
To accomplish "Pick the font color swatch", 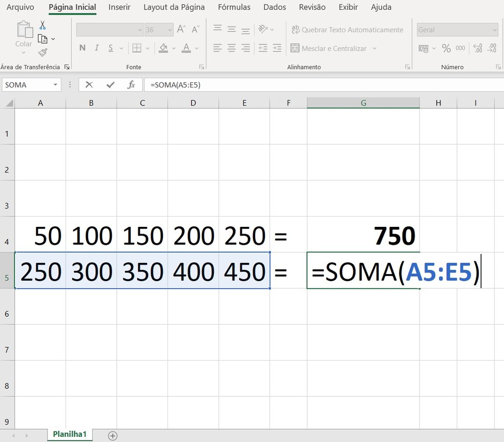I will pos(186,48).
